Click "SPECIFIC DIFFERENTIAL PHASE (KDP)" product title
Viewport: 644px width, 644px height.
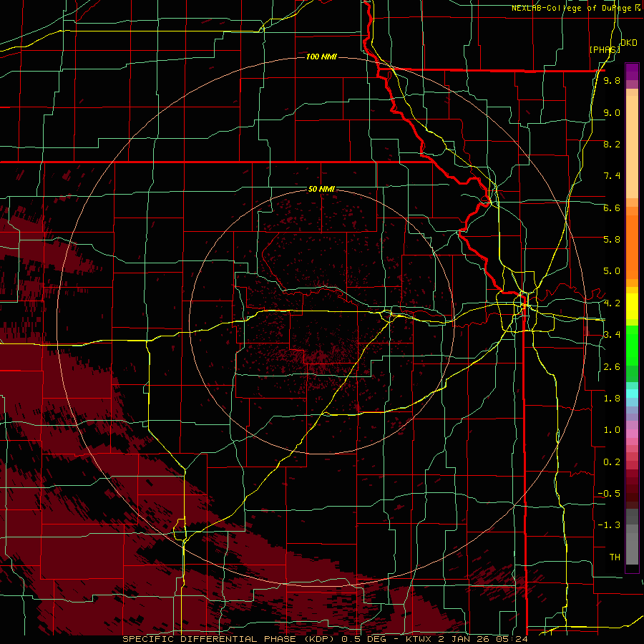229,639
